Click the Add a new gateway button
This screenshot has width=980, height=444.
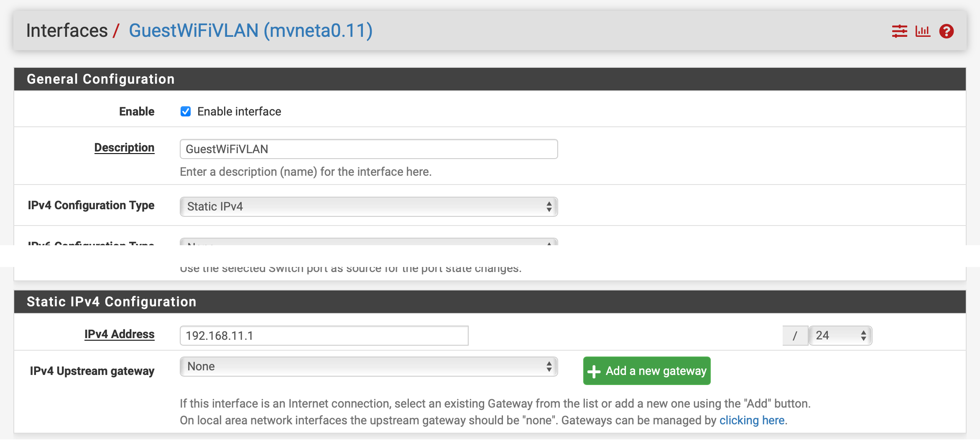point(647,371)
